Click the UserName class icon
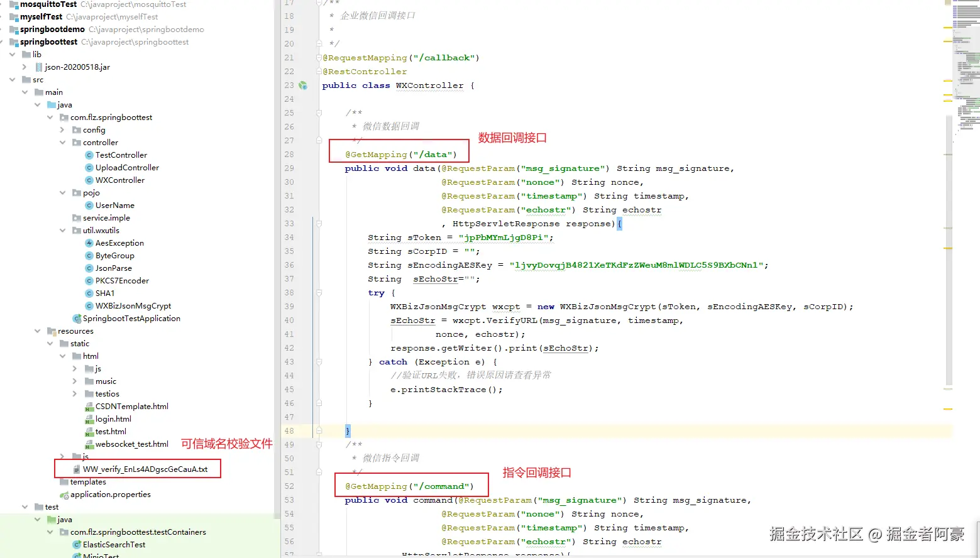Screen dimensions: 980x558 point(89,205)
